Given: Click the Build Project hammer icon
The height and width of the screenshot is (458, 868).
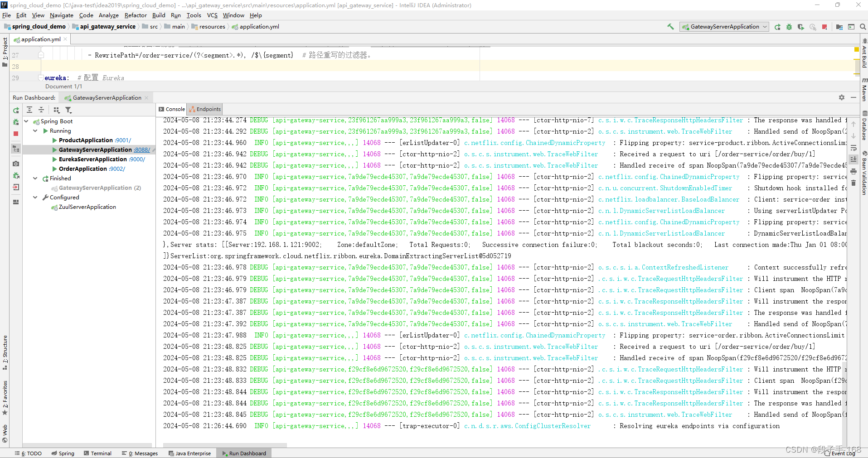Looking at the screenshot, I should (670, 27).
